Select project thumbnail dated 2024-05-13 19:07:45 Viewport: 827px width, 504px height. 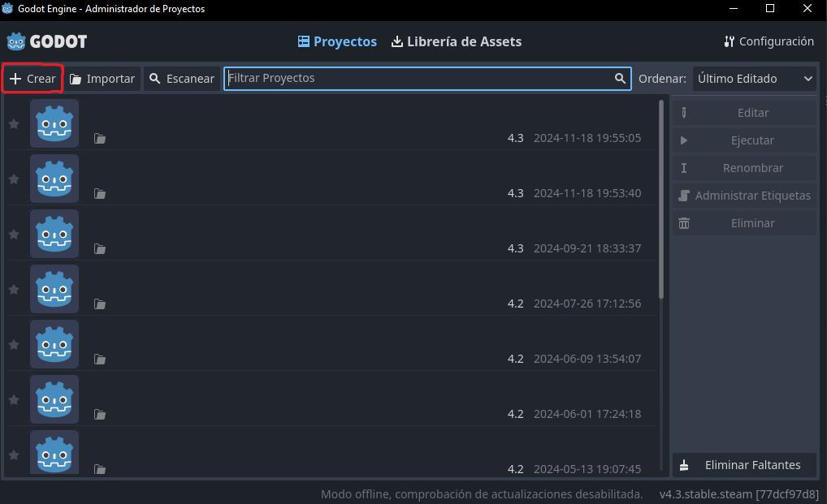tap(54, 452)
